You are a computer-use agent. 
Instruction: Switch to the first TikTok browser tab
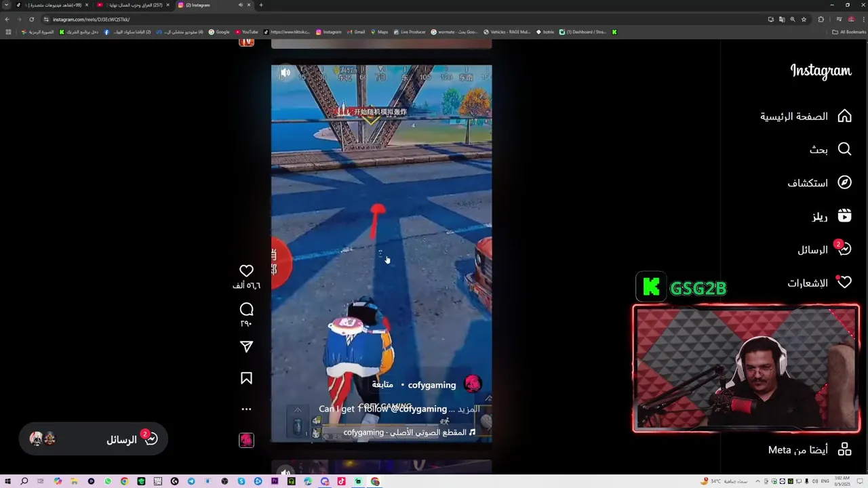pos(52,5)
